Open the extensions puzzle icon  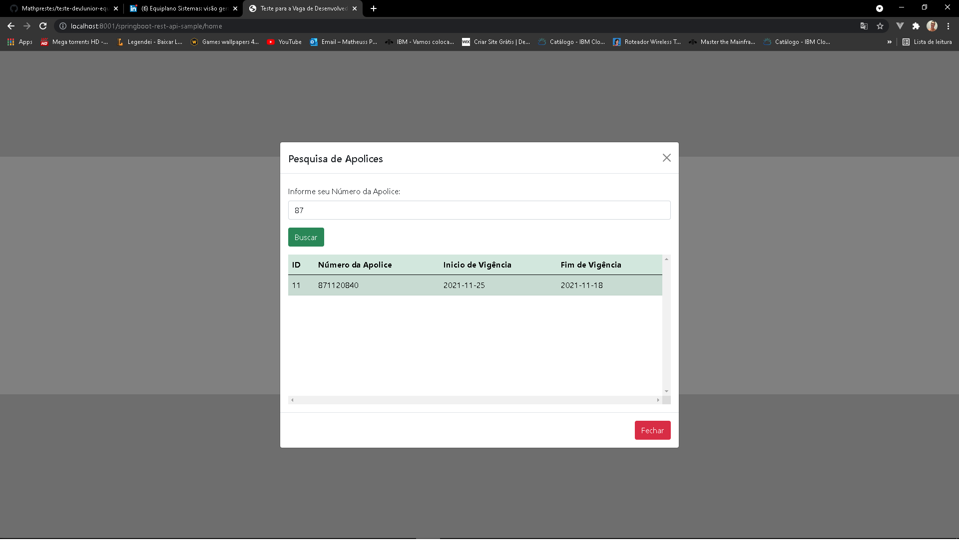click(x=916, y=26)
